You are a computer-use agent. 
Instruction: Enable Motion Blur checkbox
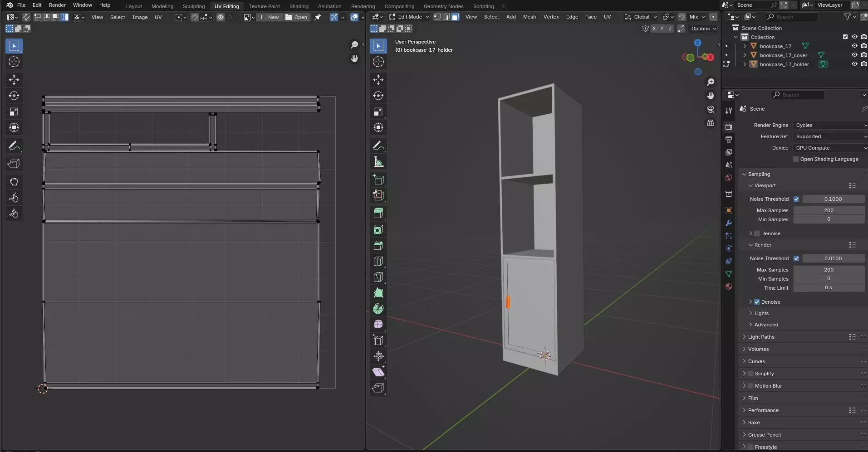click(750, 386)
